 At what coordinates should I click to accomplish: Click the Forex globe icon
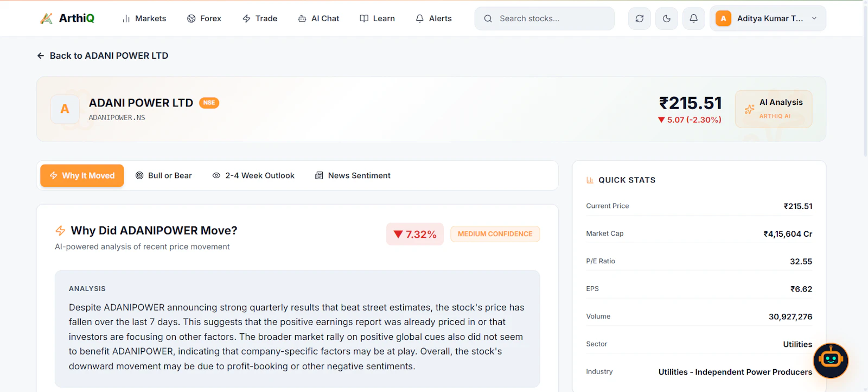[x=192, y=18]
